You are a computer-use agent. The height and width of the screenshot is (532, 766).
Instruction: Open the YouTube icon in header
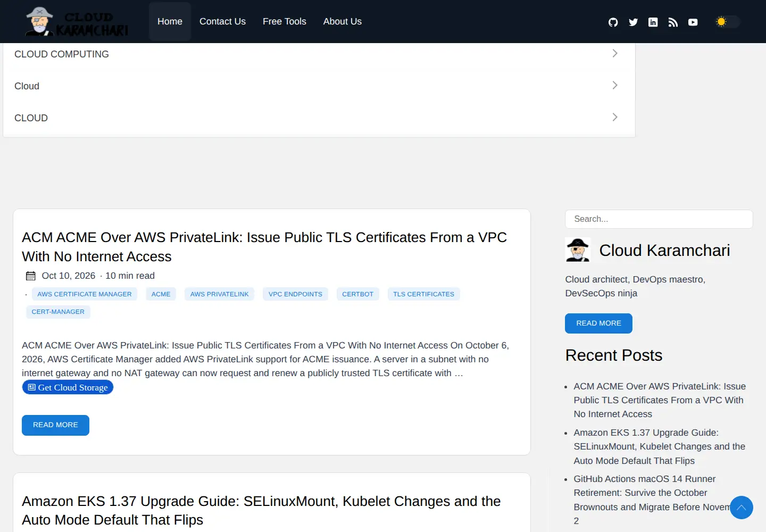point(693,22)
